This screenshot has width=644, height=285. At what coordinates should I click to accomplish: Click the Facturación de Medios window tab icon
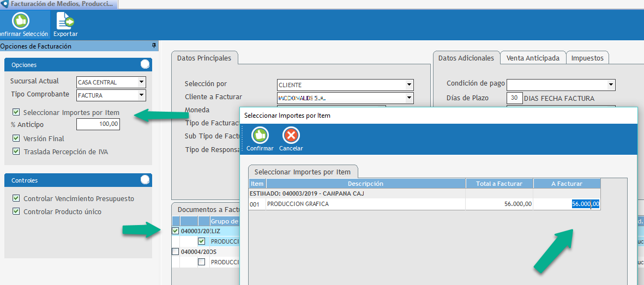tap(5, 4)
